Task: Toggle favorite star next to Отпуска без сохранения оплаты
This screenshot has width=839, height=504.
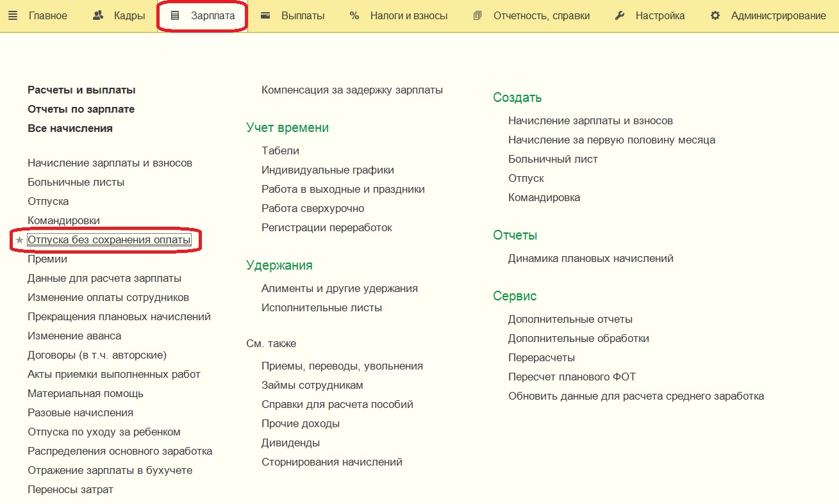Action: tap(19, 240)
